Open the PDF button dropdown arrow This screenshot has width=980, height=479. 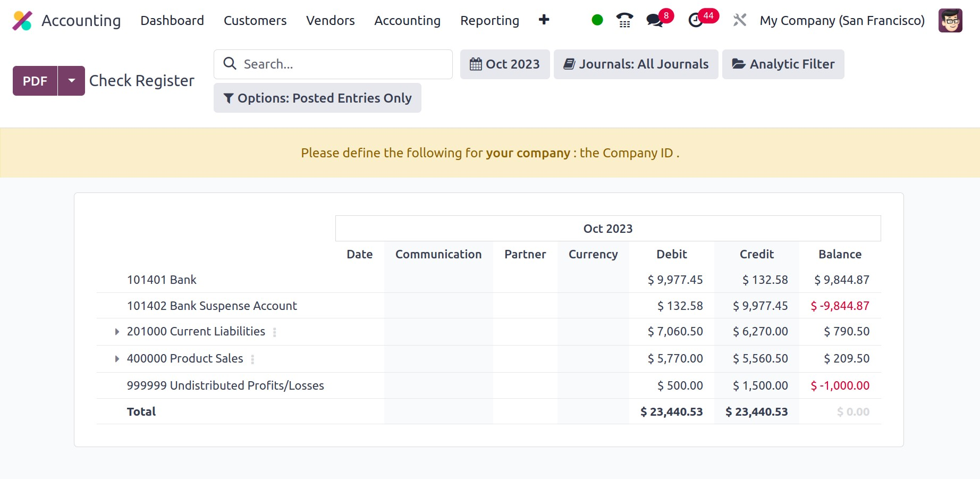point(71,81)
